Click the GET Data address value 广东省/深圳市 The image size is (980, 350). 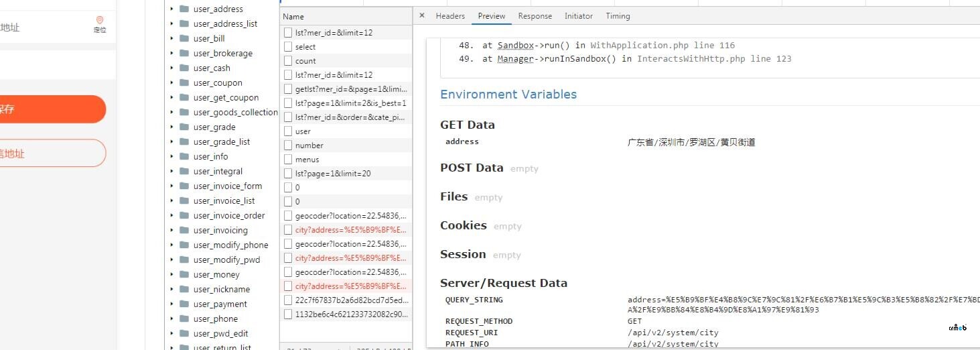click(x=691, y=142)
